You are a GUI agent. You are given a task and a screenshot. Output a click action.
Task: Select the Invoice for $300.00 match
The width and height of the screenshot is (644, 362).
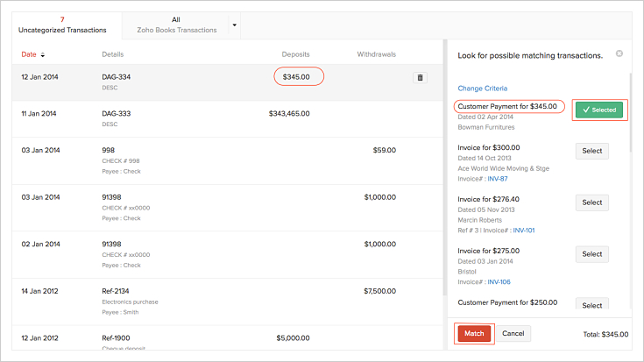point(591,151)
